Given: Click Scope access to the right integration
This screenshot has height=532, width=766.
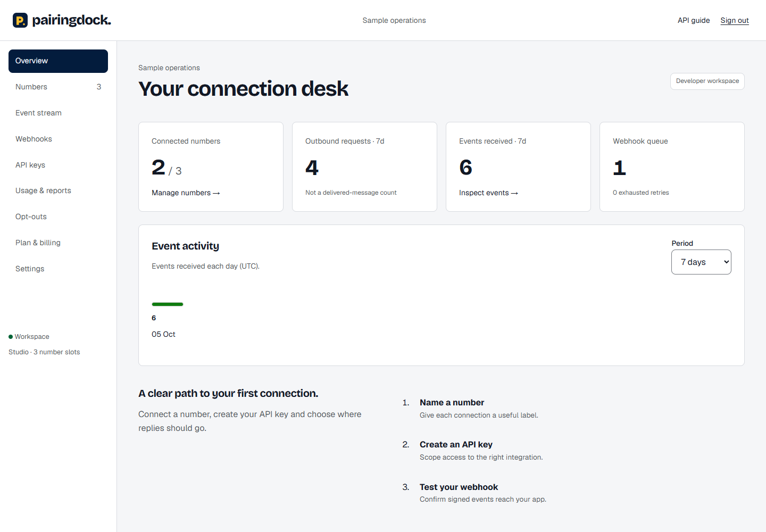Looking at the screenshot, I should point(481,457).
